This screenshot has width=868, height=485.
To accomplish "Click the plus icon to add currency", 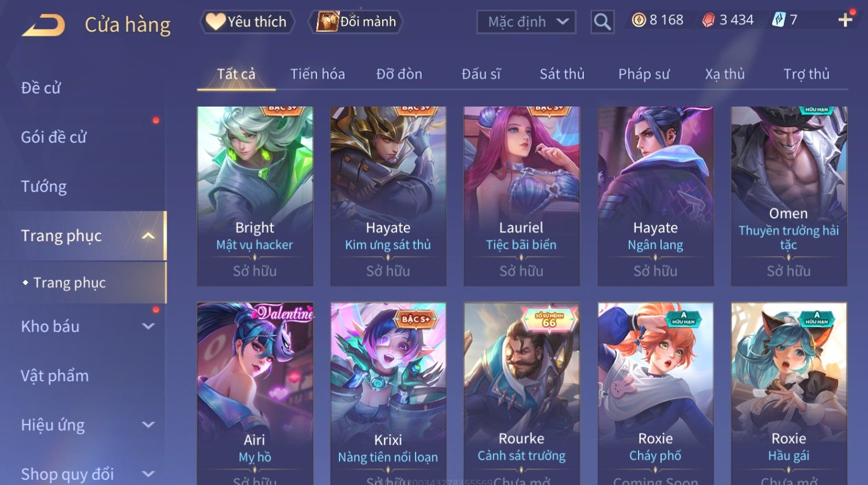I will coord(845,20).
